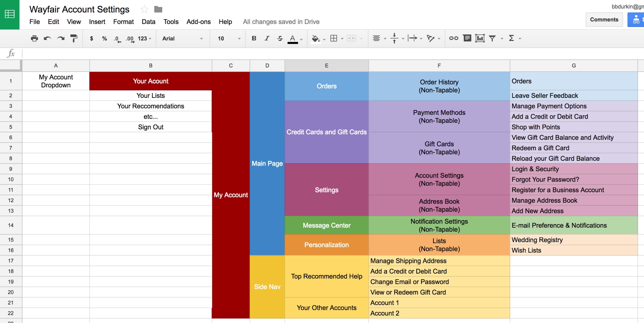Increase decimal places
This screenshot has height=323, width=644.
[x=130, y=39]
